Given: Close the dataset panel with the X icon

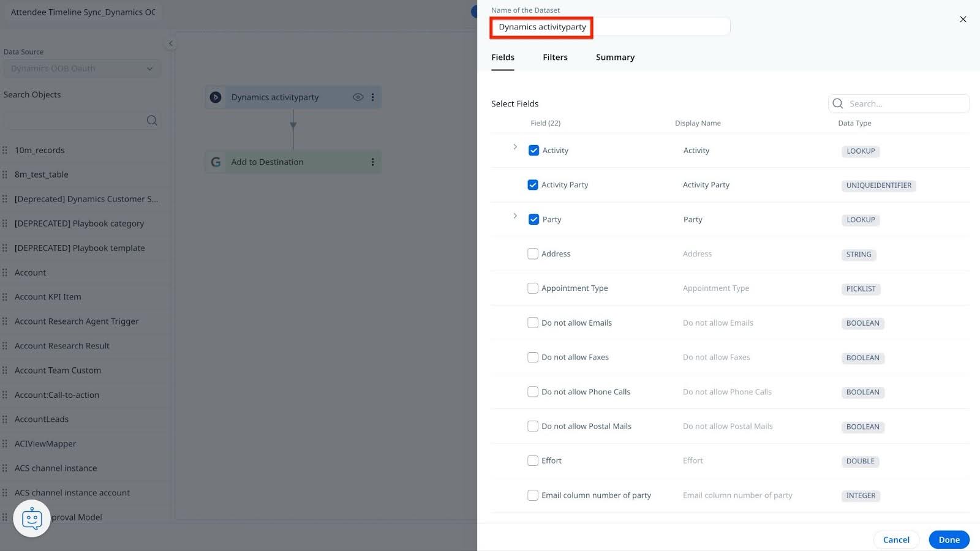Looking at the screenshot, I should (x=963, y=19).
